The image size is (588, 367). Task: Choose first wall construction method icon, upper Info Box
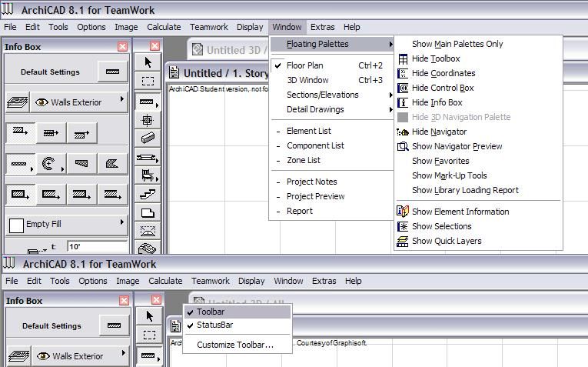[x=20, y=132]
